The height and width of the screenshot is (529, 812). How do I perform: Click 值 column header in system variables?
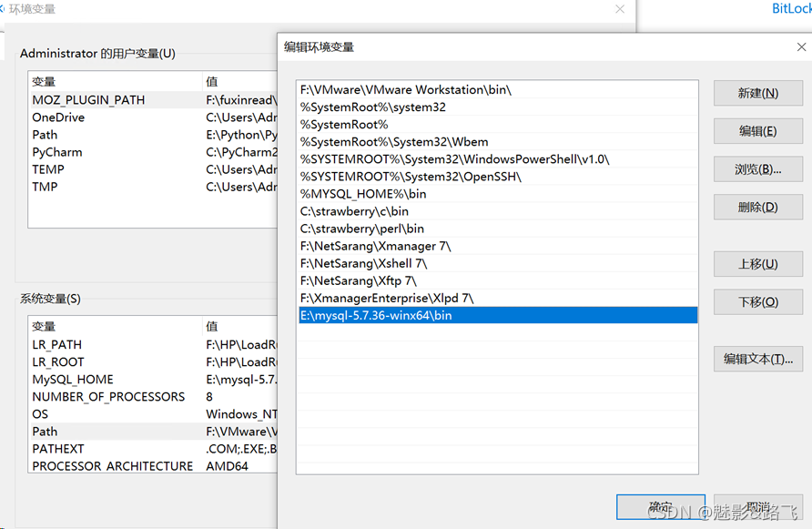pos(239,327)
